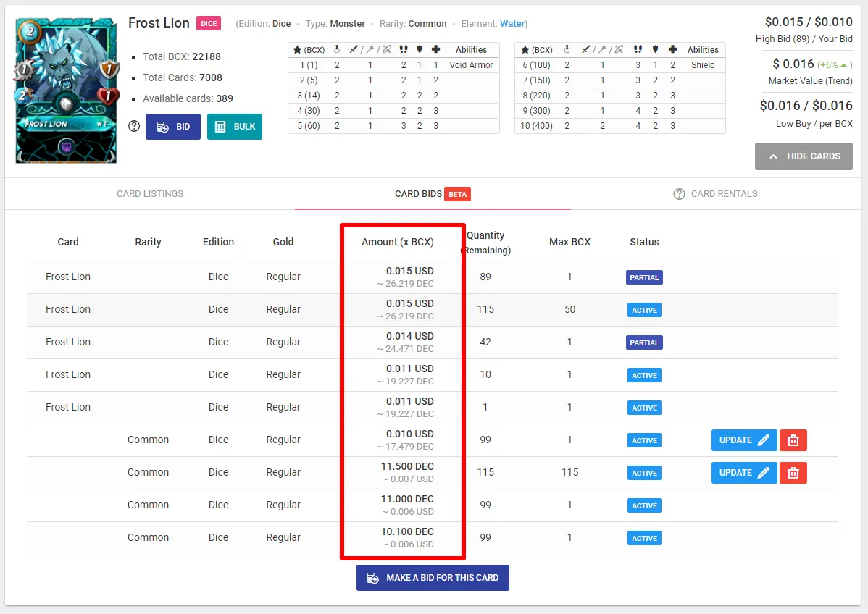
Task: Click ACTIVE status on the quantity 10 row
Action: pyautogui.click(x=644, y=376)
